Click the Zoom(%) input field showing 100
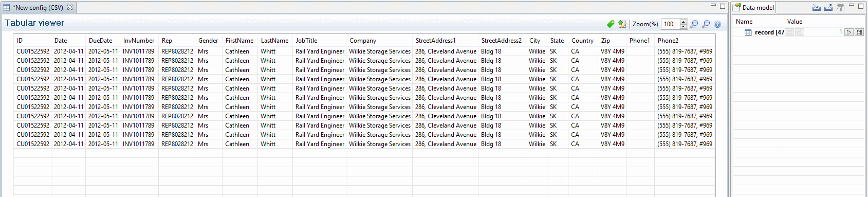The width and height of the screenshot is (868, 197). 671,24
